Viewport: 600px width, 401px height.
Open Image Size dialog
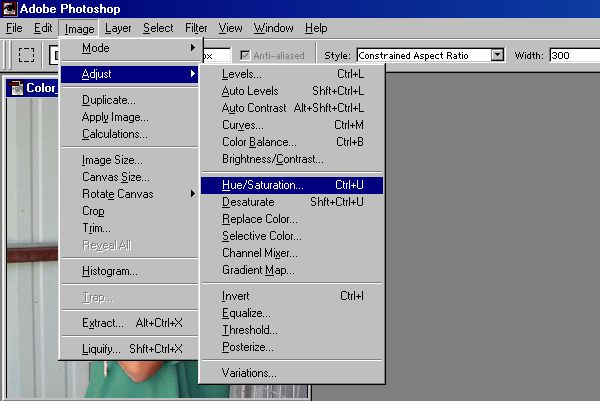(x=130, y=160)
